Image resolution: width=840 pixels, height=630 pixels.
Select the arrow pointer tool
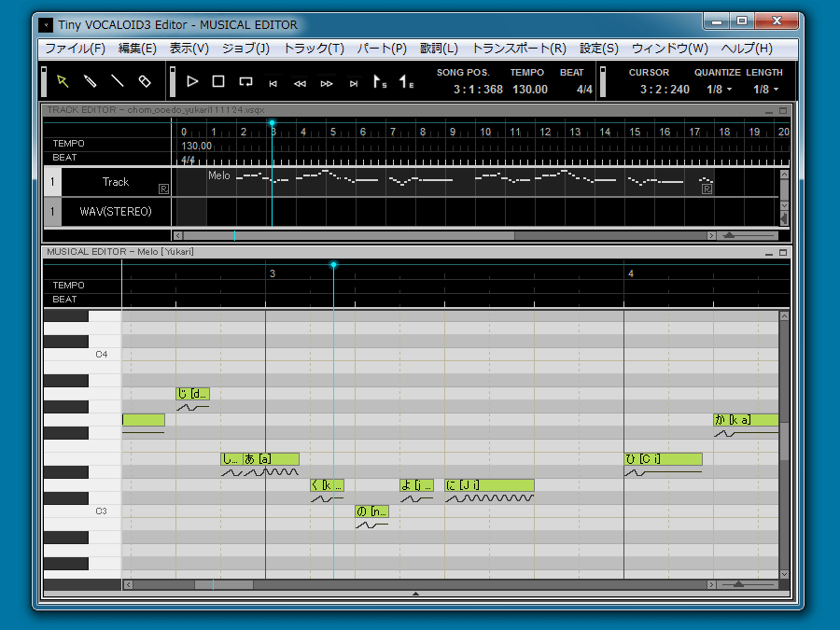(x=63, y=81)
